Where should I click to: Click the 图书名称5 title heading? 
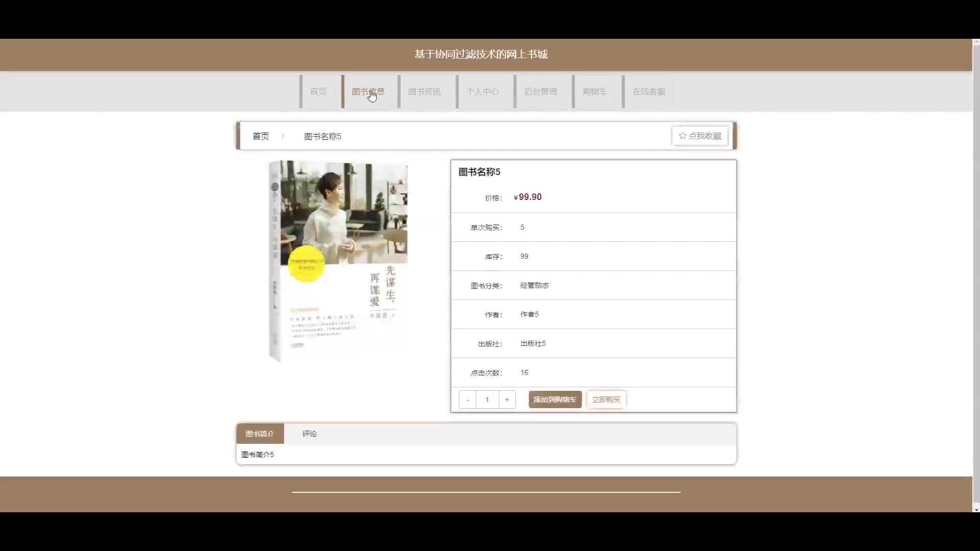479,172
